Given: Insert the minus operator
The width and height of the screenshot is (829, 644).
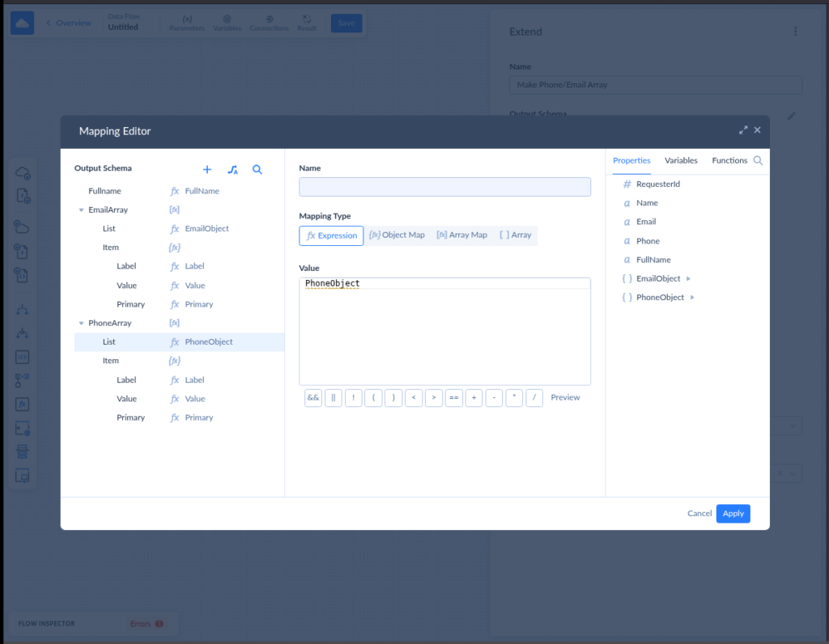Looking at the screenshot, I should pos(494,398).
